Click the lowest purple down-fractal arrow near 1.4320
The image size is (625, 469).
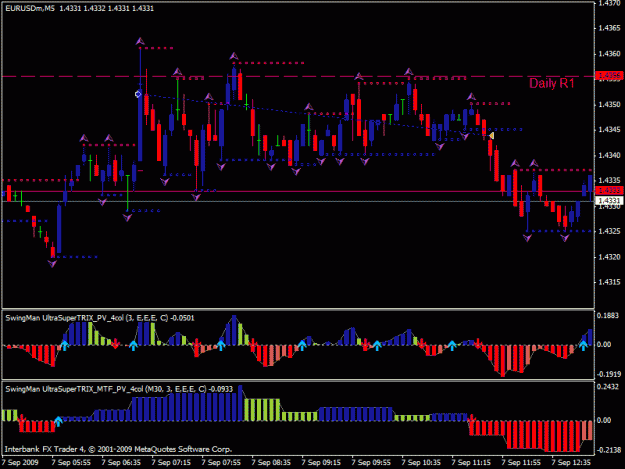coord(52,263)
